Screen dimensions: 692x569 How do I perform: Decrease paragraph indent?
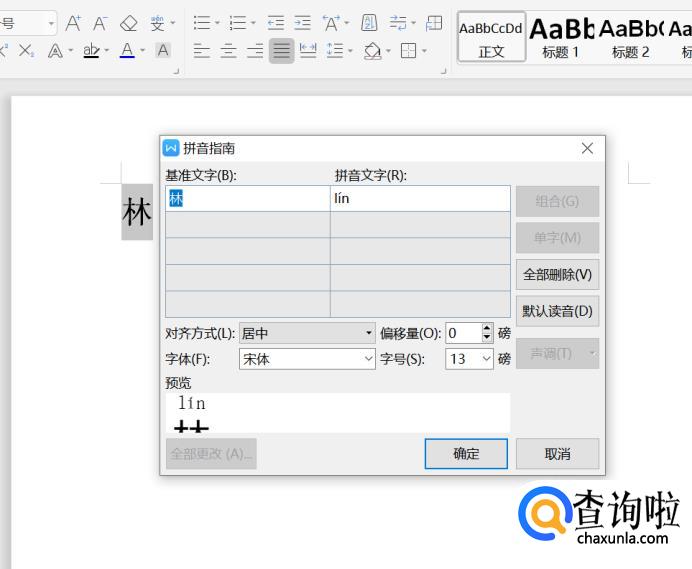(x=276, y=23)
